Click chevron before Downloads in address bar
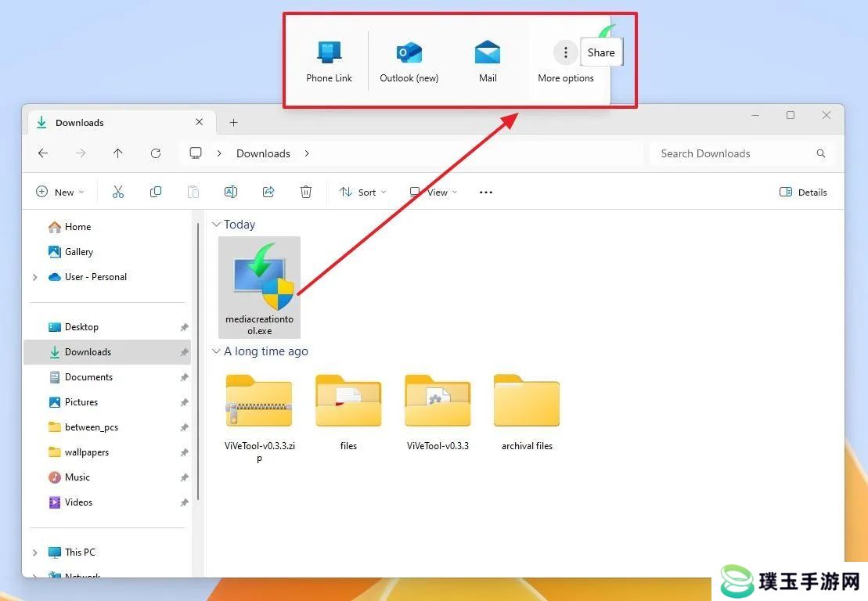 coord(219,153)
